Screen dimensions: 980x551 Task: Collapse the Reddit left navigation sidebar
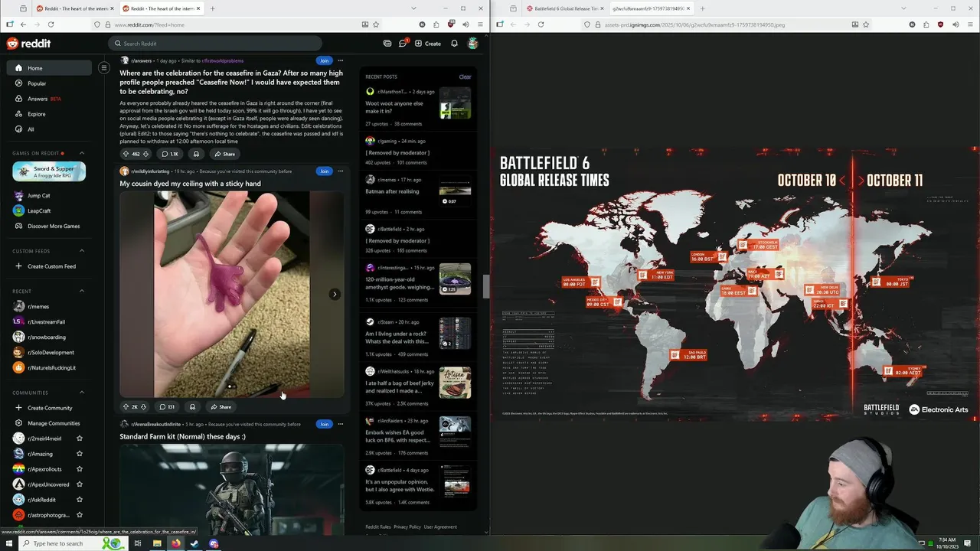[x=104, y=68]
